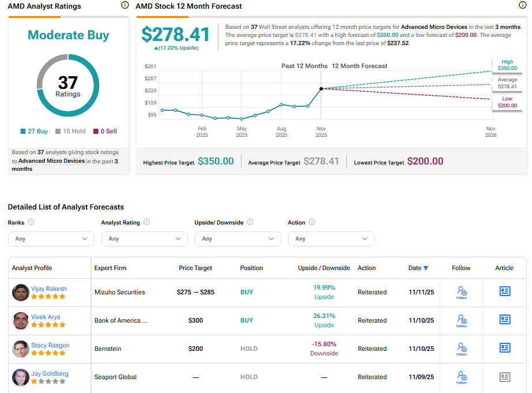Click info icon next to AMD Analyst Ratings

[x=125, y=5]
